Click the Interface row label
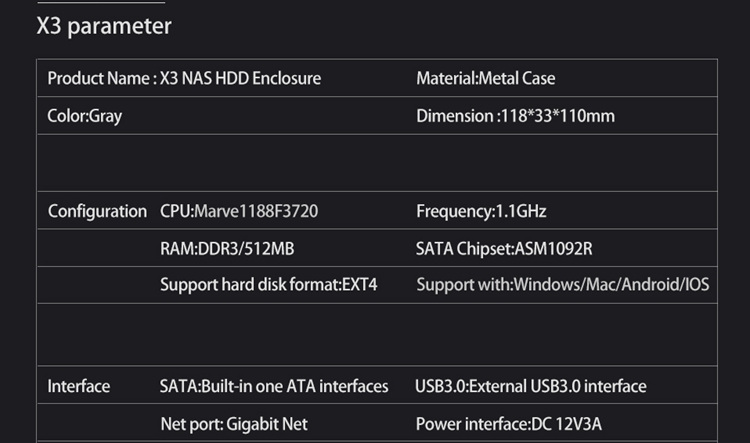 click(x=78, y=387)
